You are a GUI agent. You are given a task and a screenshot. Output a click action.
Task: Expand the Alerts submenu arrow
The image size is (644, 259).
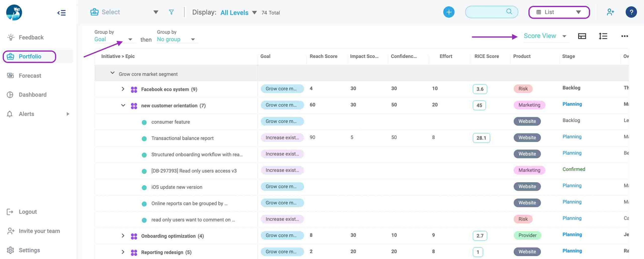[x=68, y=114]
